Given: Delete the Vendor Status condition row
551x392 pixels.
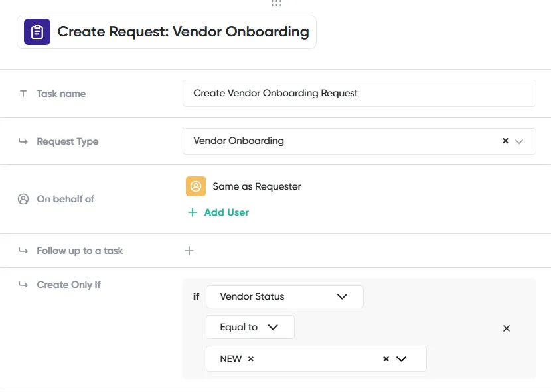Looking at the screenshot, I should (506, 328).
